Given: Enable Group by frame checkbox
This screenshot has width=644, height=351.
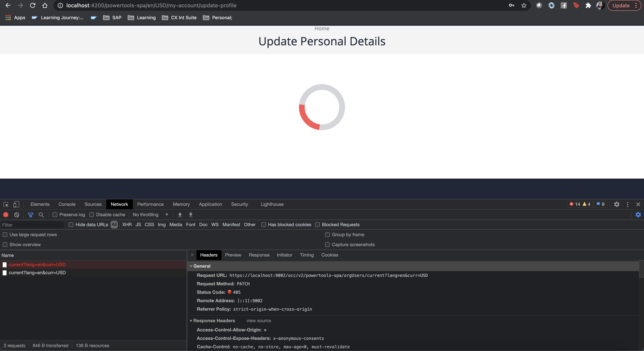Looking at the screenshot, I should click(x=327, y=235).
